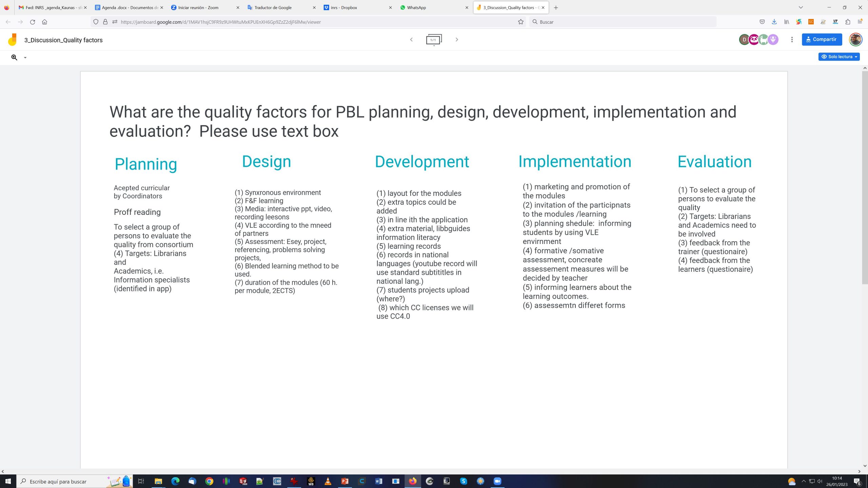The width and height of the screenshot is (868, 488).
Task: Click the Jamboard logo icon
Action: tap(13, 40)
